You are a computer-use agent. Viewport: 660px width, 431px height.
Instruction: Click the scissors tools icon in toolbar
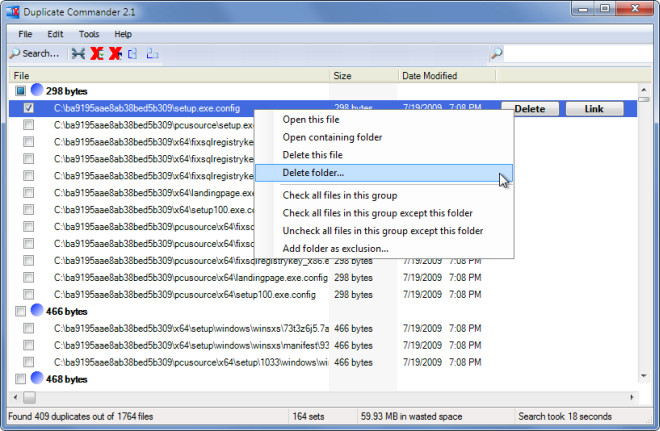coord(78,53)
